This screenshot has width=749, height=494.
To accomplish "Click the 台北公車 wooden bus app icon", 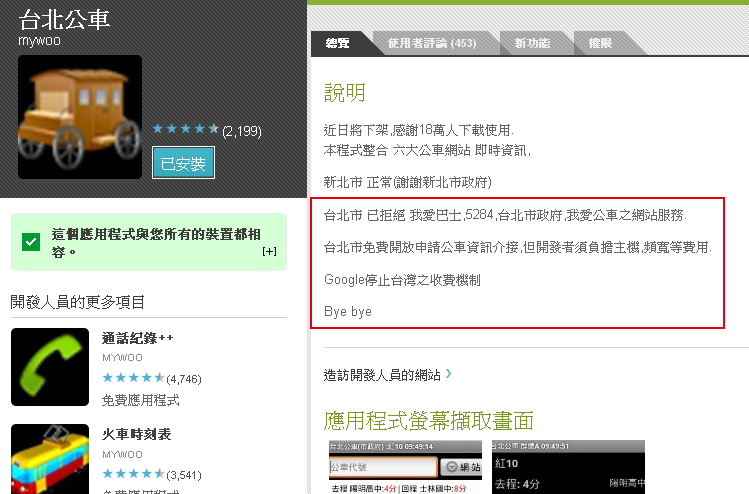I will 80,117.
